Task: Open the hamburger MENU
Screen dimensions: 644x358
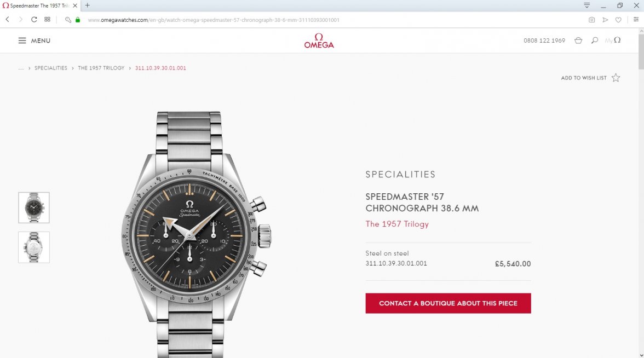Action: pyautogui.click(x=34, y=41)
